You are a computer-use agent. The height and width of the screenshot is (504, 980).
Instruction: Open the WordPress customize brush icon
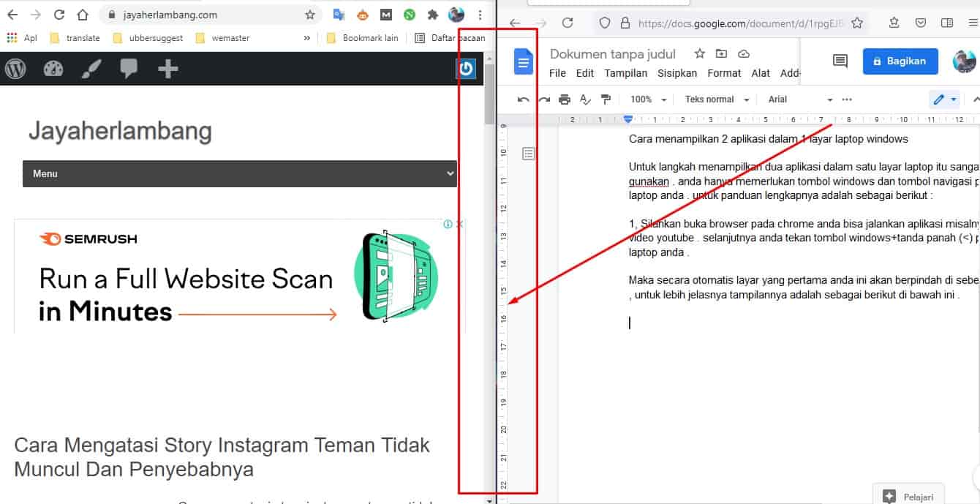(91, 69)
